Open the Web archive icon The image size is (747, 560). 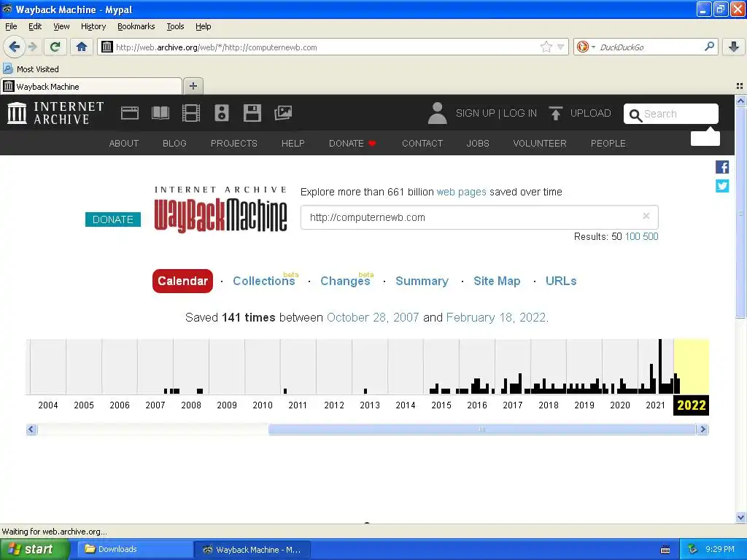tap(130, 113)
